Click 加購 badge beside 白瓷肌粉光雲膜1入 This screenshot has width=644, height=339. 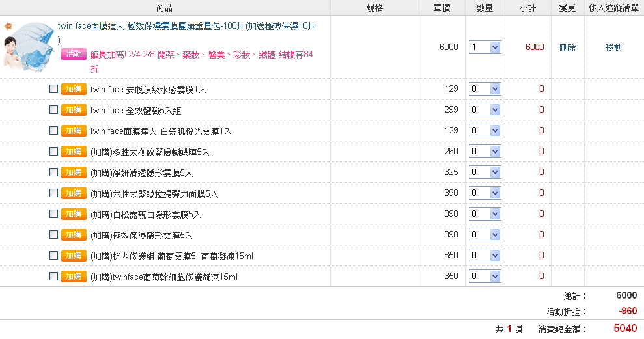74,131
